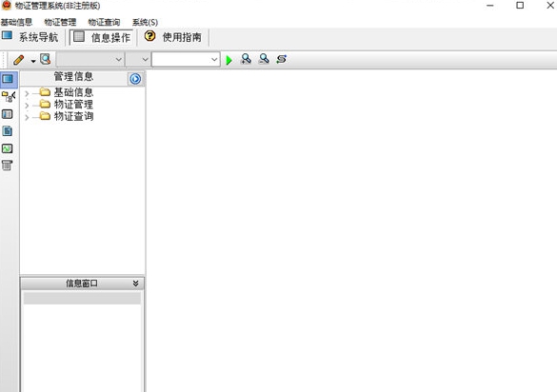Image resolution: width=557 pixels, height=392 pixels.
Task: Open the 物证查询 menu
Action: (x=104, y=22)
